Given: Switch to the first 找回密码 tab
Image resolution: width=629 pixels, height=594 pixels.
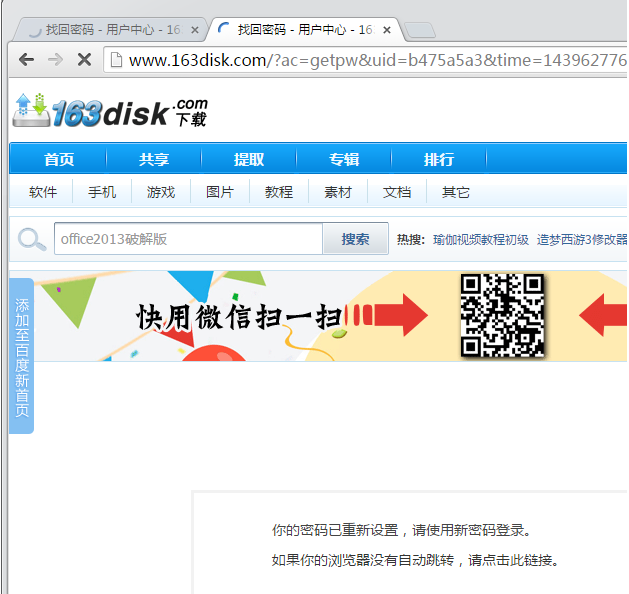Looking at the screenshot, I should pyautogui.click(x=108, y=30).
